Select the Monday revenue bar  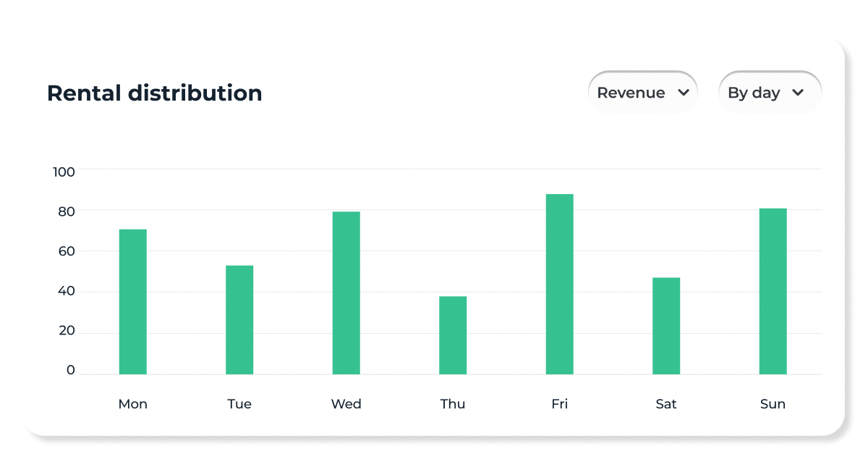pyautogui.click(x=132, y=300)
